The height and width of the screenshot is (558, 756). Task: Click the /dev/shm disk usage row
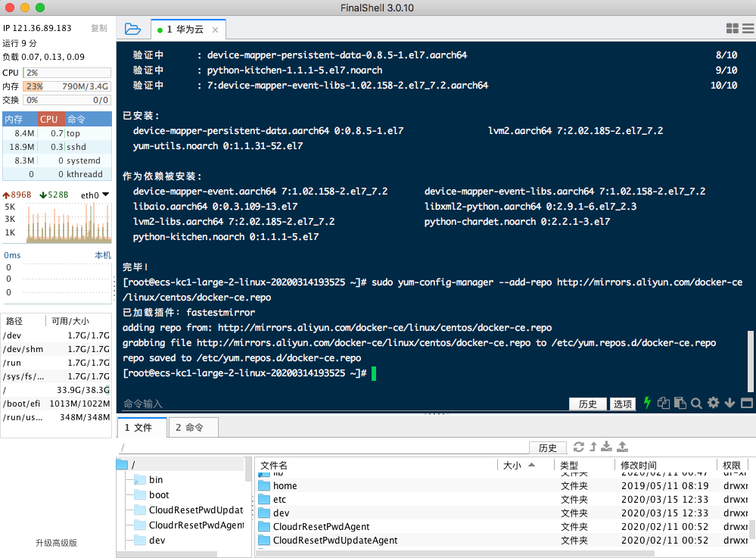57,349
